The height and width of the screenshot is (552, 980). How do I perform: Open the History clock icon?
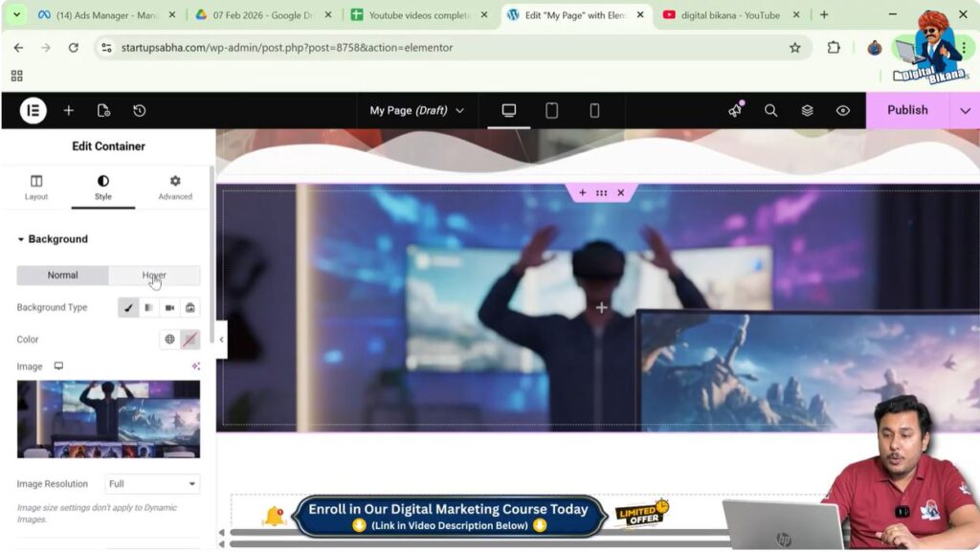140,111
